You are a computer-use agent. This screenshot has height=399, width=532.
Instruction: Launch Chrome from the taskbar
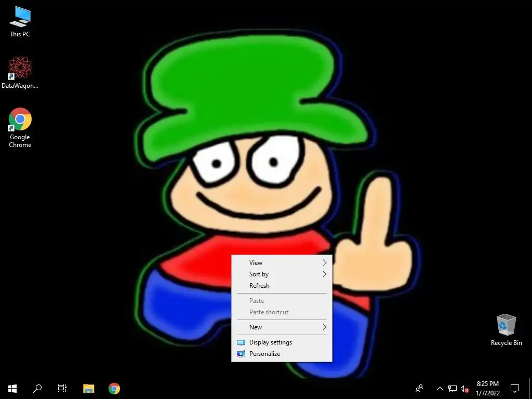coord(114,388)
